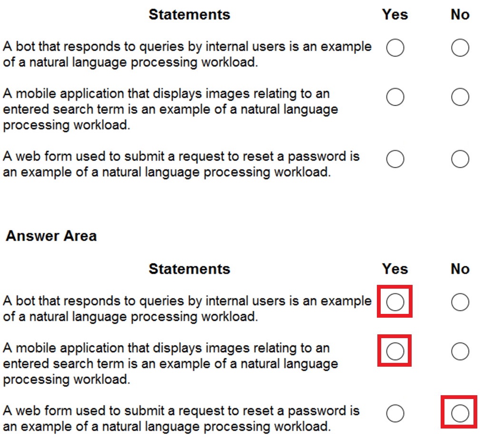Select No for mobile application statement, upper table
The image size is (493, 448).
460,97
